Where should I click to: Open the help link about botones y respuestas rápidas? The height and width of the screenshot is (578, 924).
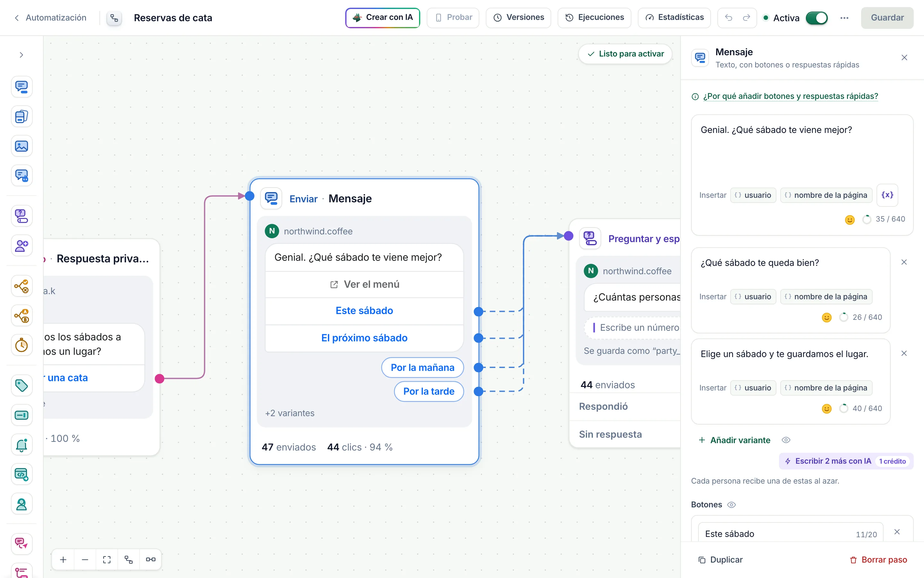790,96
